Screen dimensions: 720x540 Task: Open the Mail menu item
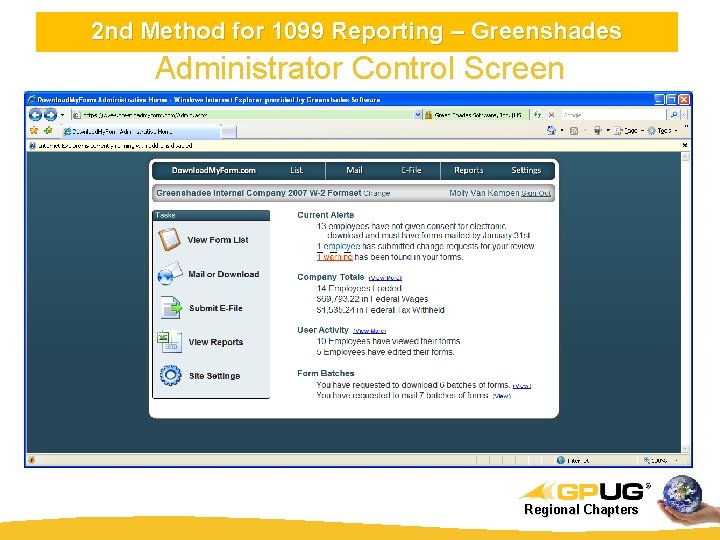point(354,170)
